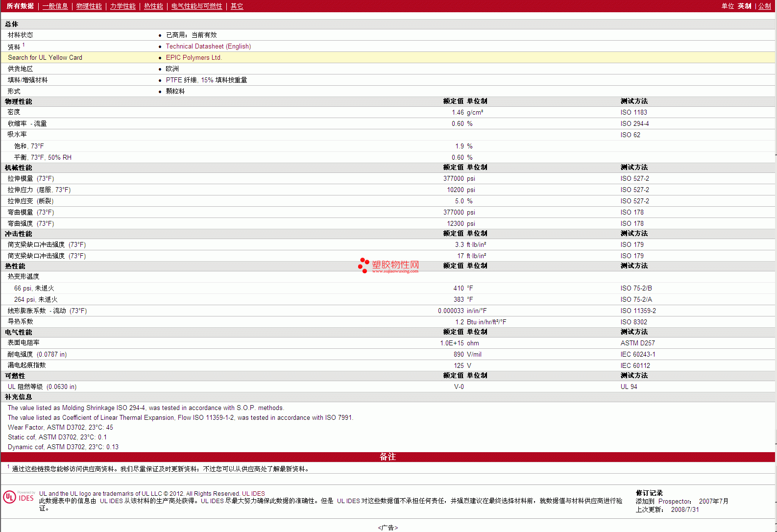Screen dimensions: 777x532
Task: Click the IEC 60112 test method
Action: (x=635, y=365)
